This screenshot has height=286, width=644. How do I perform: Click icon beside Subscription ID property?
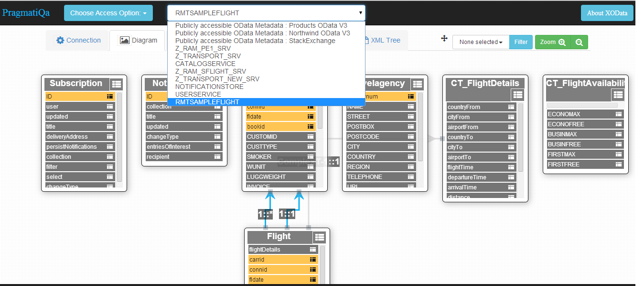110,97
